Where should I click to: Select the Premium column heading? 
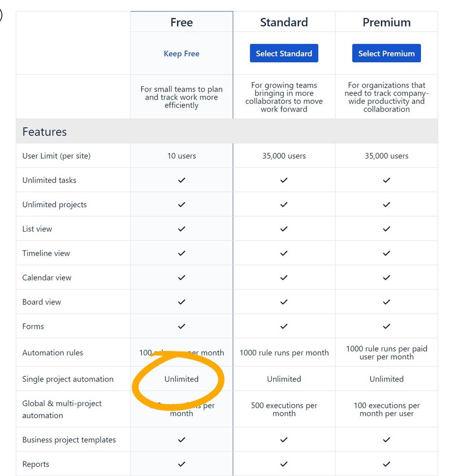coord(387,22)
